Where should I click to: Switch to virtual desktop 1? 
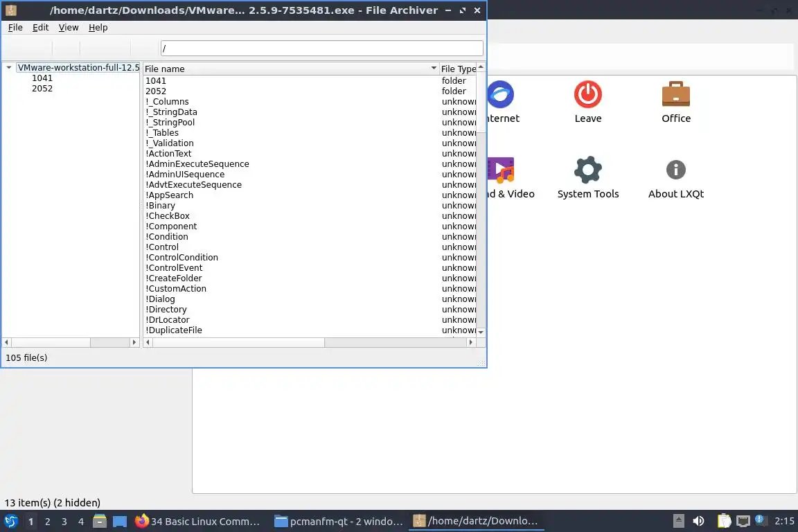[30, 522]
